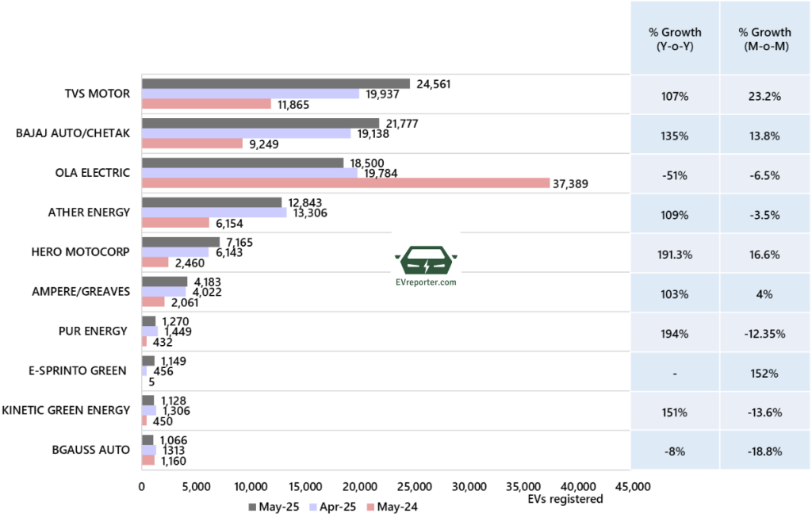Select the HERO MOTOCORP 191.3% Y-o-Y cell
The height and width of the screenshot is (518, 812).
(x=675, y=255)
